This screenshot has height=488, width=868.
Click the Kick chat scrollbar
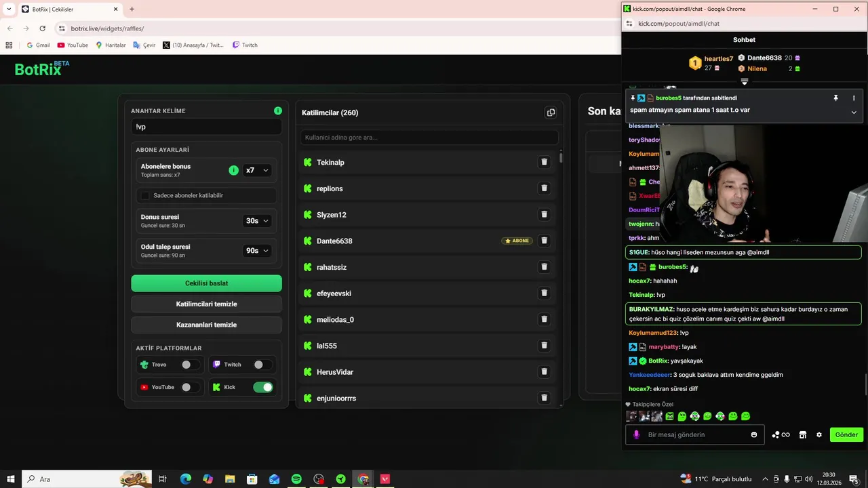point(865,384)
